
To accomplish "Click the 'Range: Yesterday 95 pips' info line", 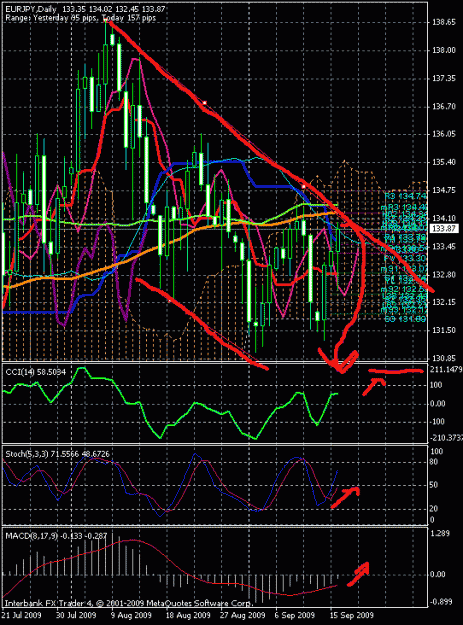I will [80, 18].
